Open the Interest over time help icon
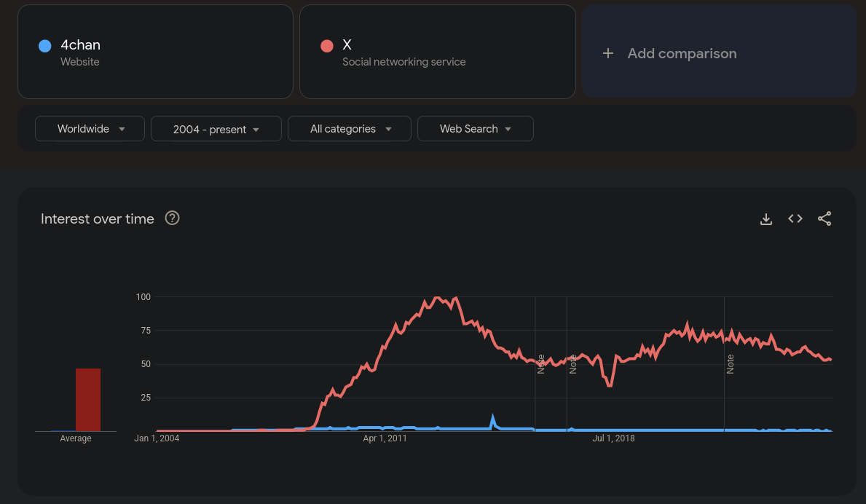Image resolution: width=866 pixels, height=504 pixels. [x=173, y=218]
